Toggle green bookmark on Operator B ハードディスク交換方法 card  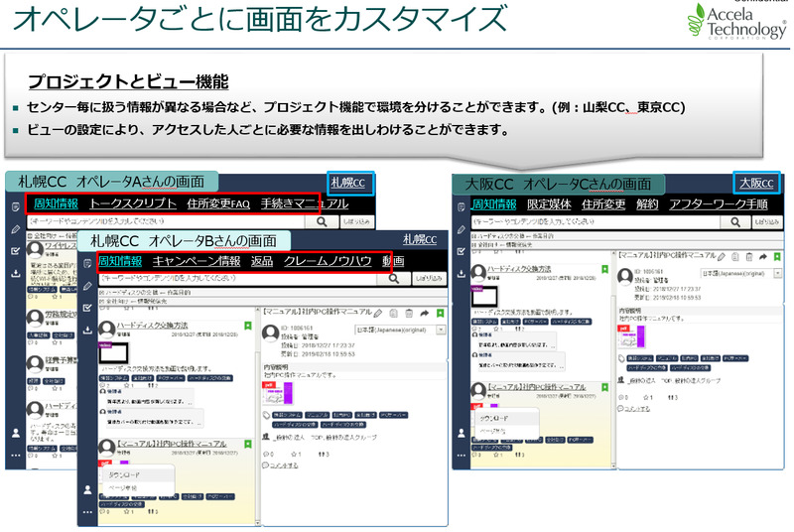[248, 325]
